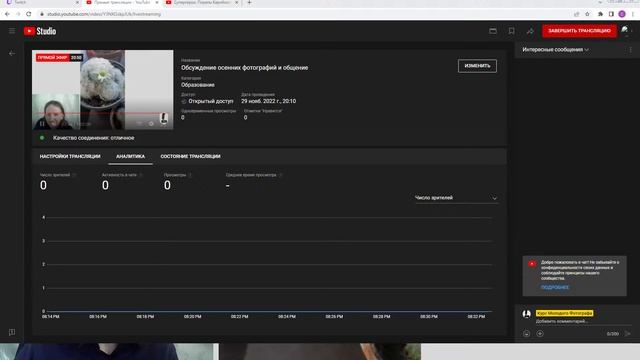The image size is (640, 360).
Task: Click info icon next to Активность в чате
Action: tap(141, 175)
